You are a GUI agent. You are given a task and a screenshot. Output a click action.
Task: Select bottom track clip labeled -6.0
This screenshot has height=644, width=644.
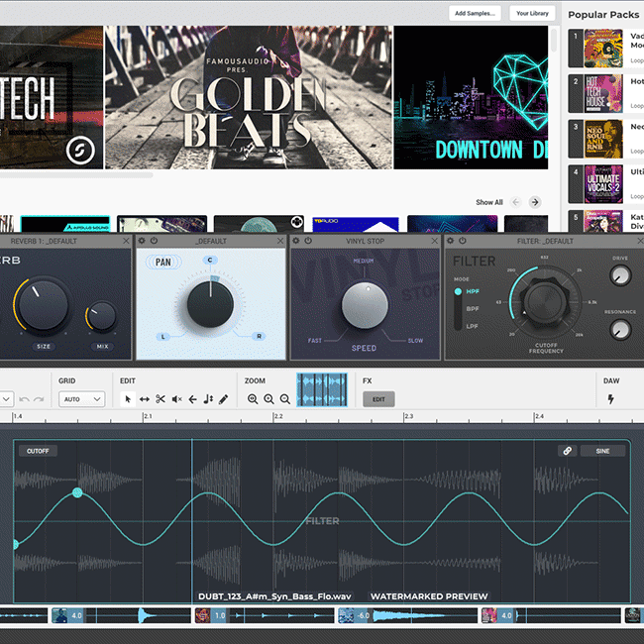coord(407,615)
